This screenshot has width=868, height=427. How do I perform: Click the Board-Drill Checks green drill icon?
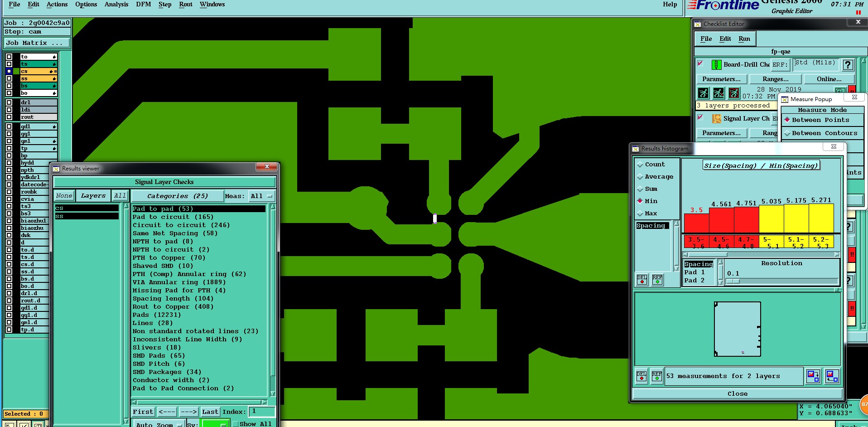pos(716,65)
